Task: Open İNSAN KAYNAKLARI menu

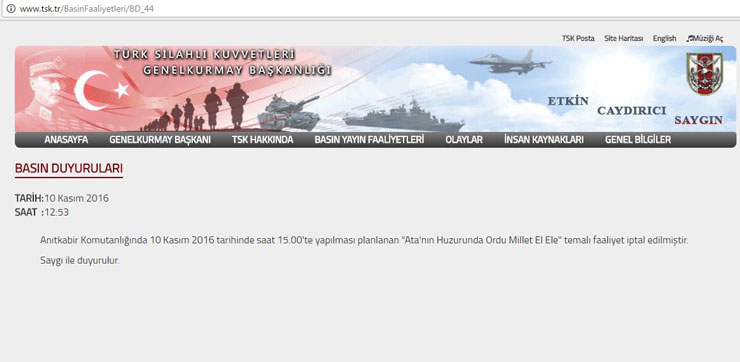Action: click(544, 140)
